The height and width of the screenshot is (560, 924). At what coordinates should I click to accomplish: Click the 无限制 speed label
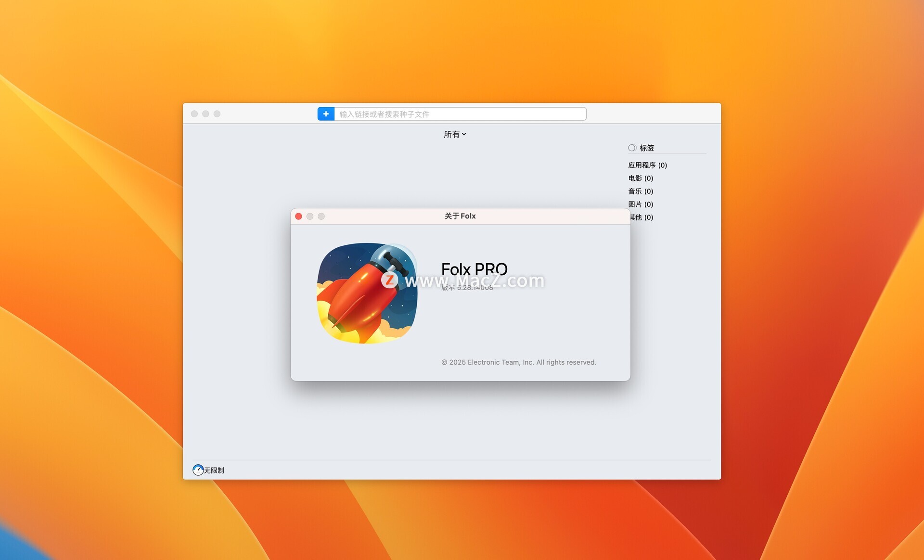(214, 471)
